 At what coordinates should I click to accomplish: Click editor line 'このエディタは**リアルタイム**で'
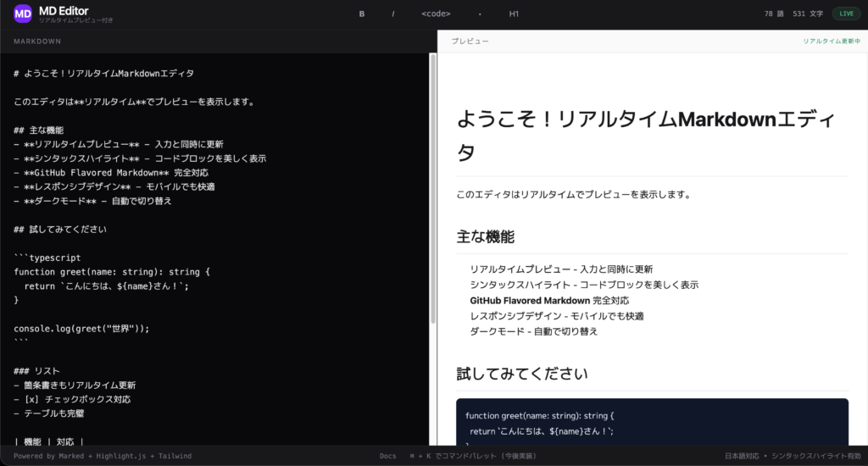(135, 102)
